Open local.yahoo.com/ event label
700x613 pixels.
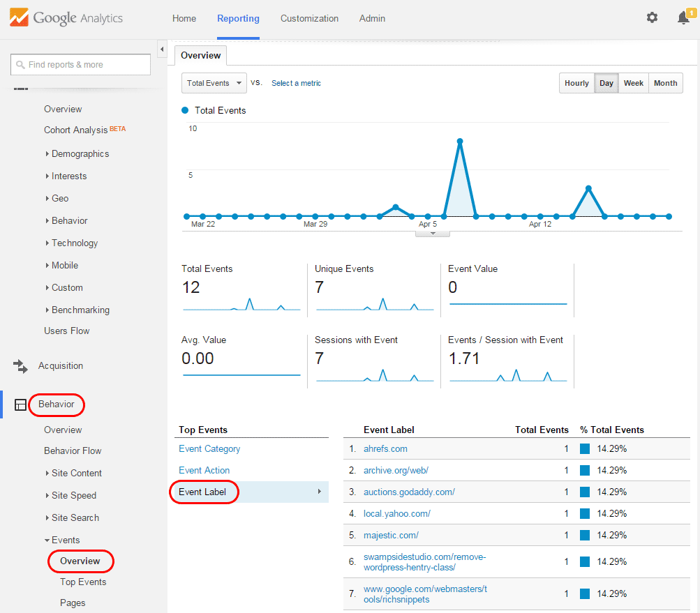coord(397,513)
